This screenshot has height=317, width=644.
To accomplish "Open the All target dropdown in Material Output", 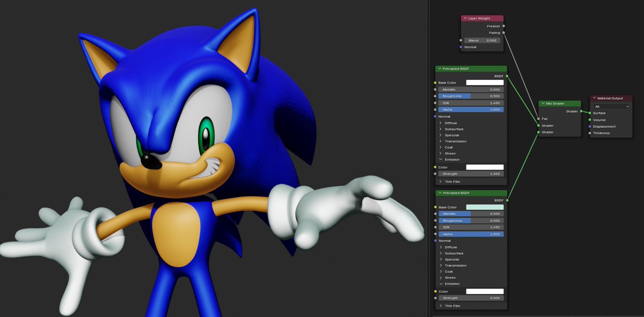I will 611,106.
